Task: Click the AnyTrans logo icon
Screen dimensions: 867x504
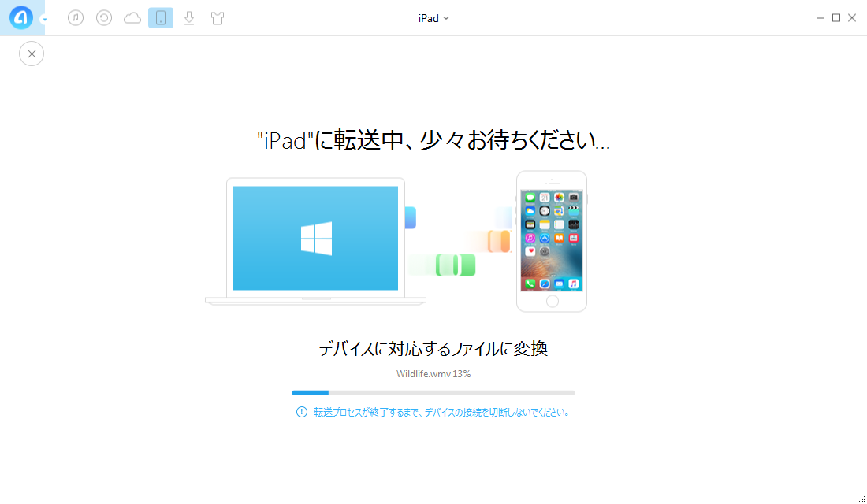Action: pos(21,17)
